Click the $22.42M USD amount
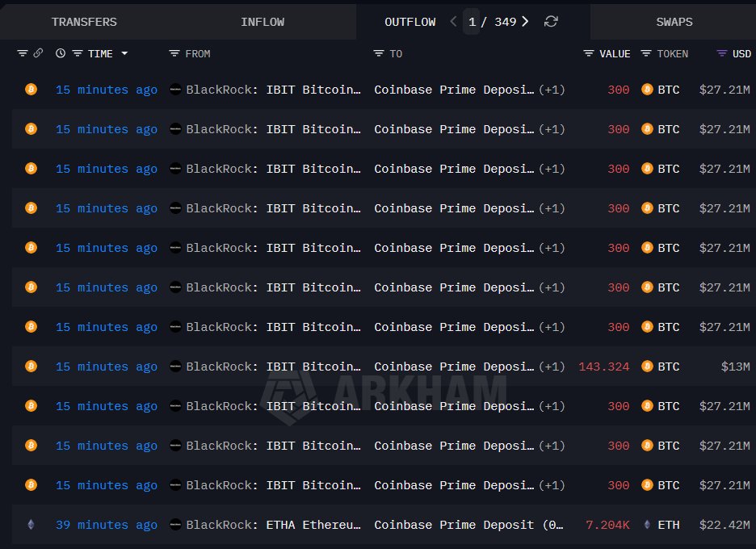The image size is (756, 549). tap(724, 525)
